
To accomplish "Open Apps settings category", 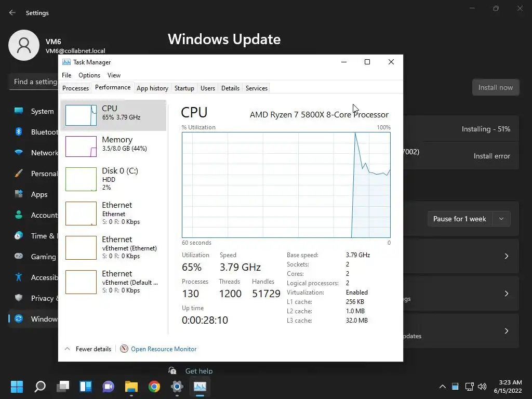I will tap(34, 194).
